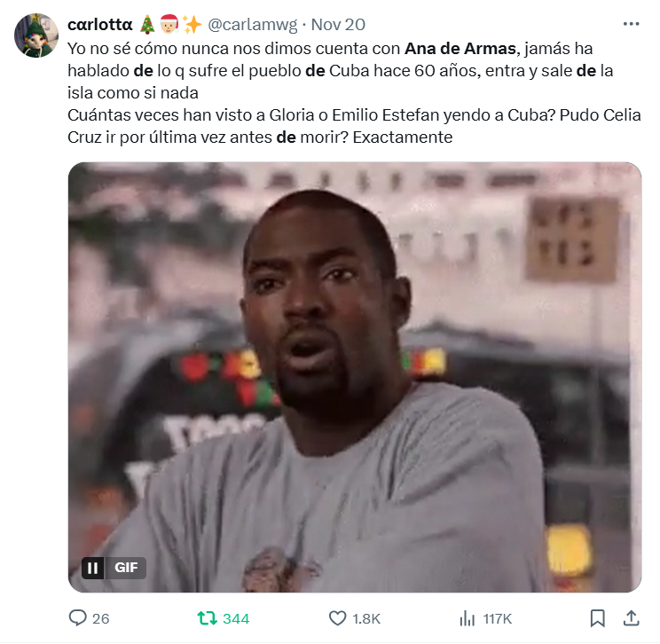Click the 117K views count
The image size is (660, 644).
pos(498,619)
